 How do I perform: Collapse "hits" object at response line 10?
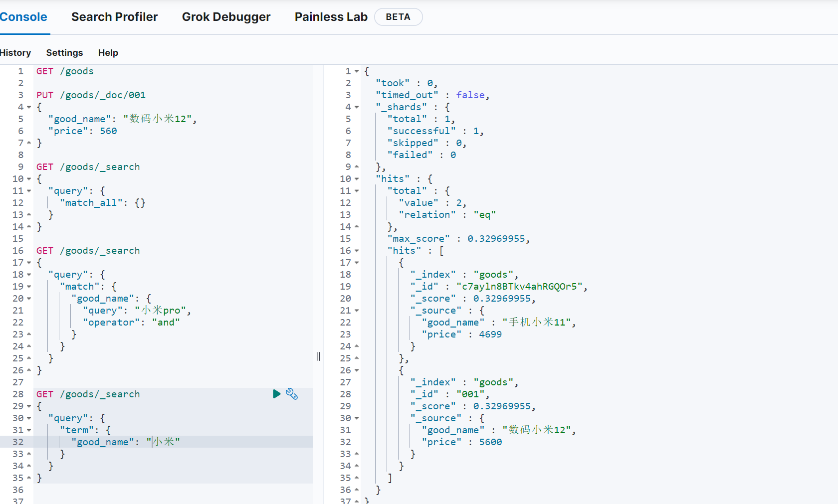click(357, 179)
